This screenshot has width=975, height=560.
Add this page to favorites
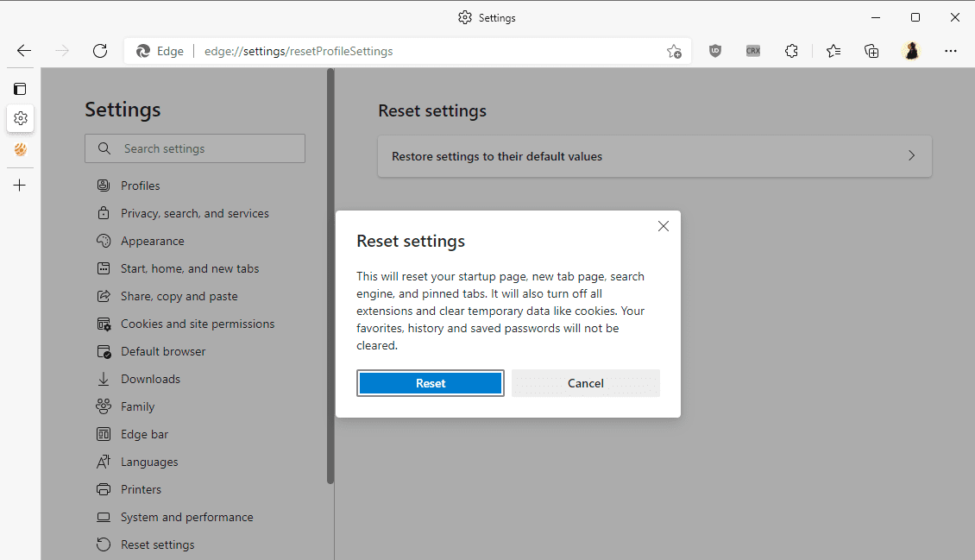pos(674,51)
